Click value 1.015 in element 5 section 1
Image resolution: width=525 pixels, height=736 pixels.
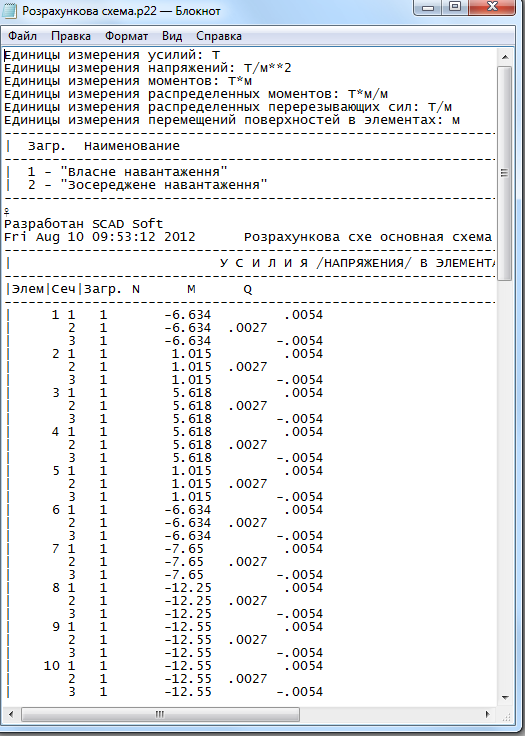click(x=192, y=470)
